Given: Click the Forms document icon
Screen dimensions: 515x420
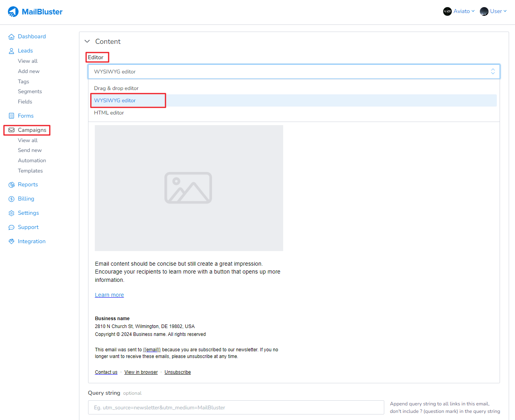Looking at the screenshot, I should pos(11,116).
